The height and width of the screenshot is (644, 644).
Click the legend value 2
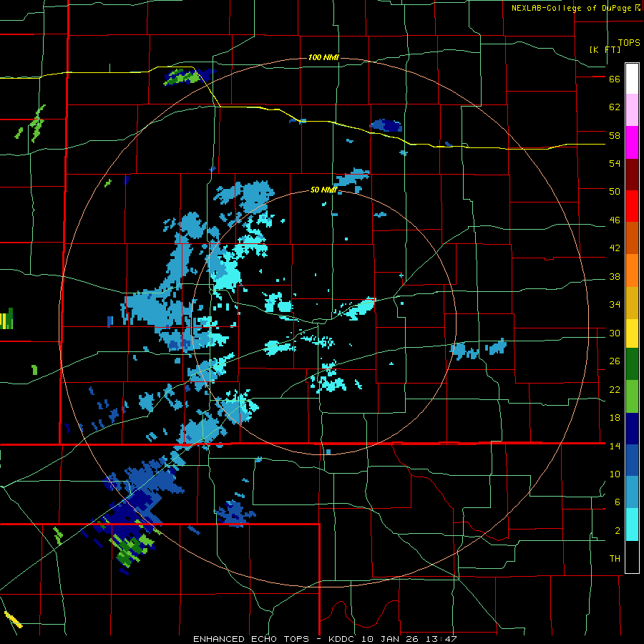click(x=617, y=531)
